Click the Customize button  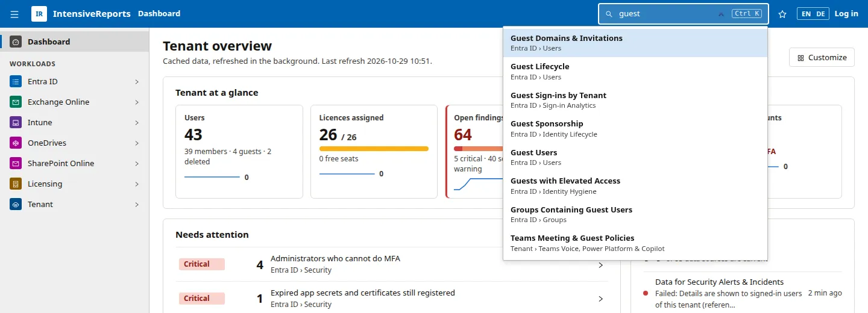822,58
